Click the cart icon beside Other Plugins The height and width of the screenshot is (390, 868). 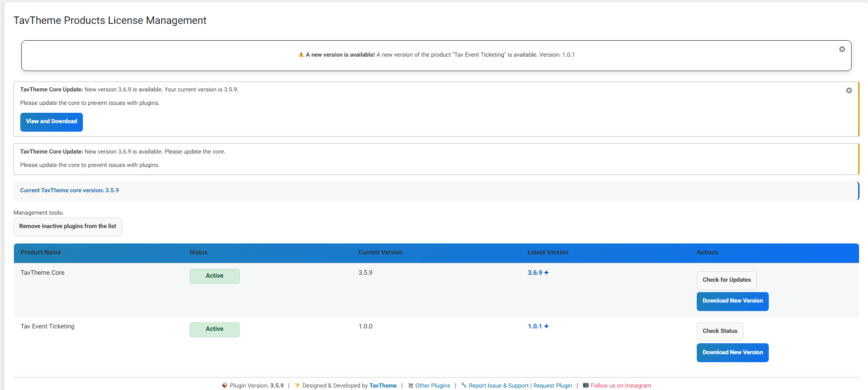(410, 385)
